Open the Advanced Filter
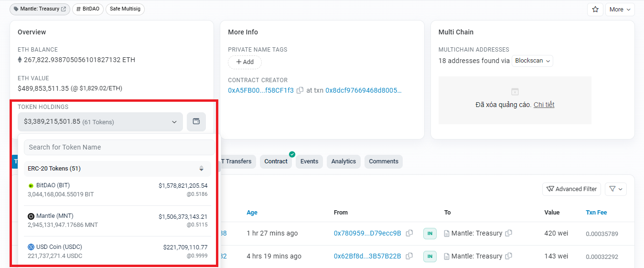The image size is (644, 268). point(571,189)
